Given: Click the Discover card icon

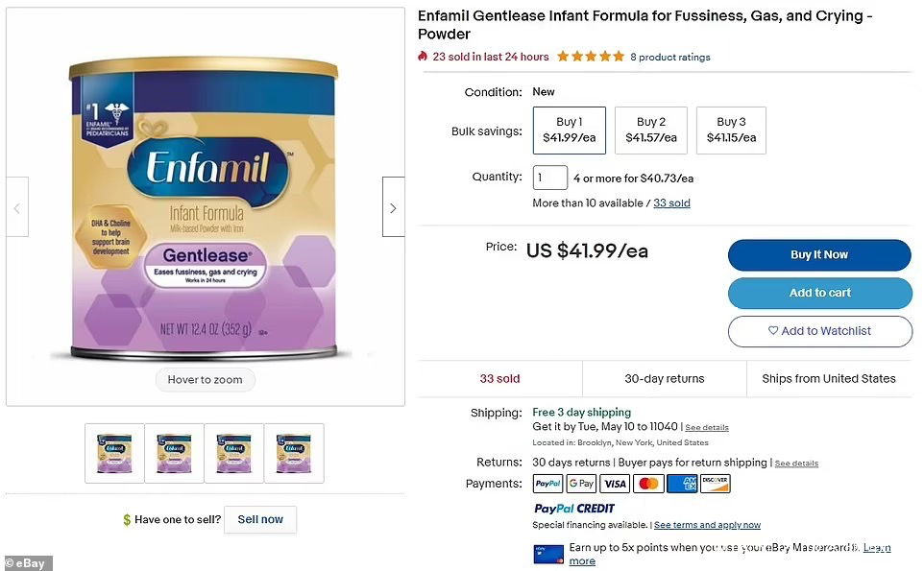Looking at the screenshot, I should (x=715, y=484).
